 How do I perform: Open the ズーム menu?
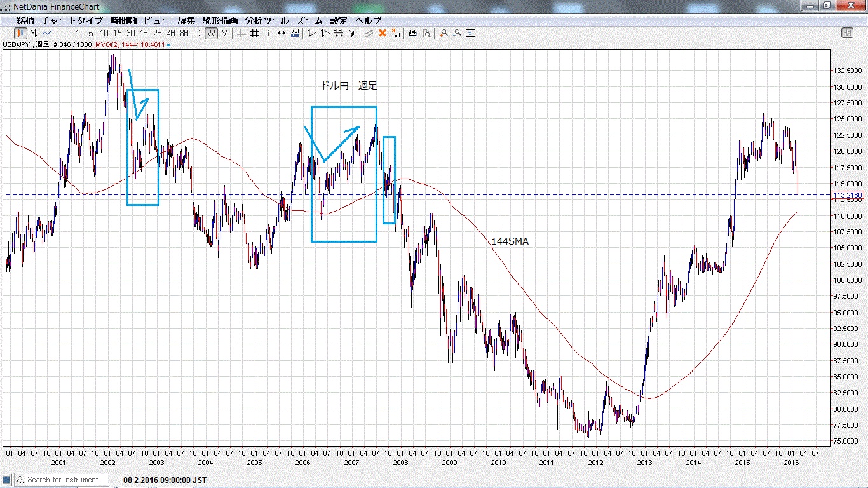coord(309,20)
